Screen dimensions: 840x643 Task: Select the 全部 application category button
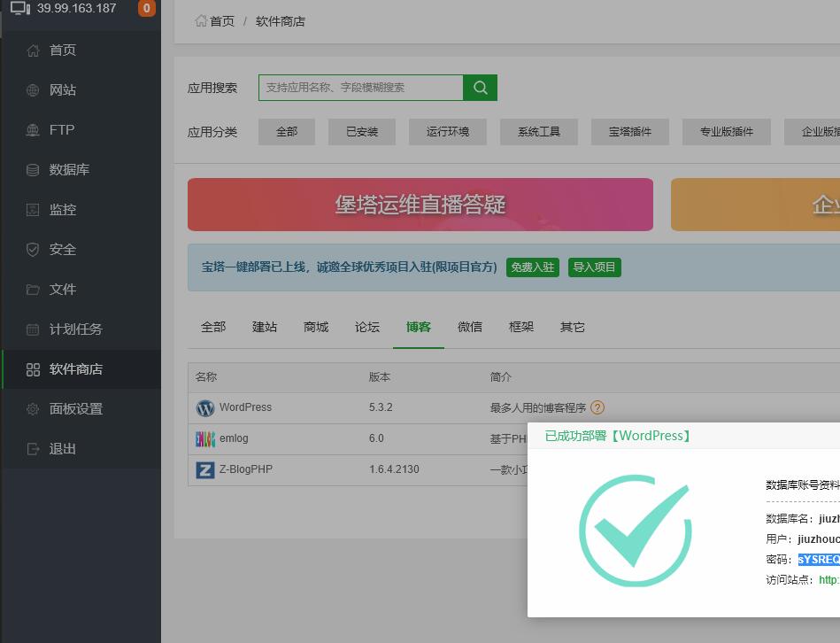coord(287,132)
